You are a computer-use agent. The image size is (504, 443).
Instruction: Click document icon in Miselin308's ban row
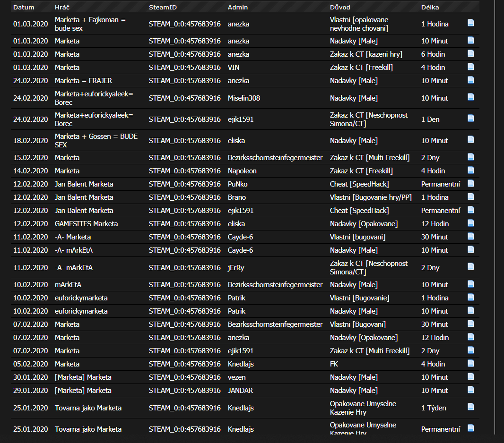click(x=470, y=97)
